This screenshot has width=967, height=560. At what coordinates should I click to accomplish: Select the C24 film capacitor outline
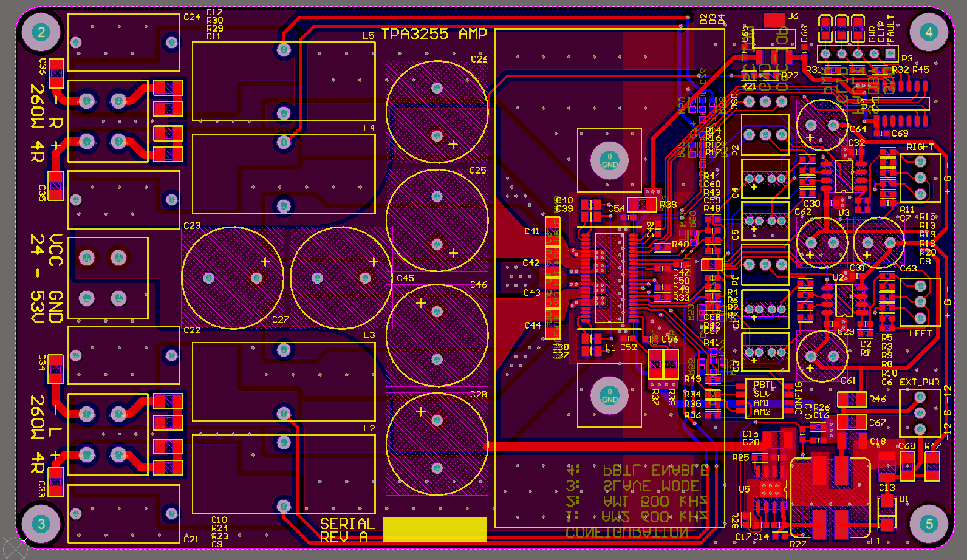click(x=123, y=43)
